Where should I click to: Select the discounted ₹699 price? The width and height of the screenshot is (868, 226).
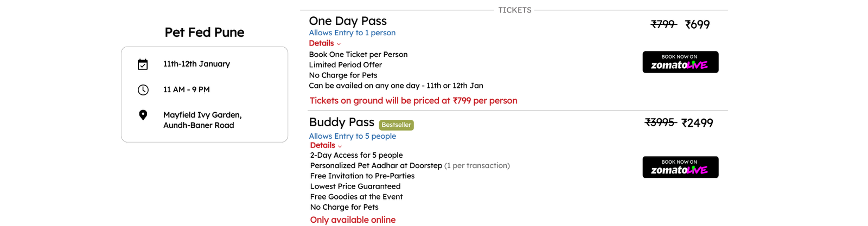[697, 24]
